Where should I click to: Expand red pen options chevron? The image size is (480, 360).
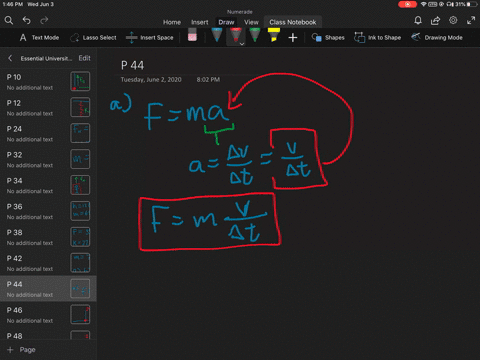click(242, 44)
